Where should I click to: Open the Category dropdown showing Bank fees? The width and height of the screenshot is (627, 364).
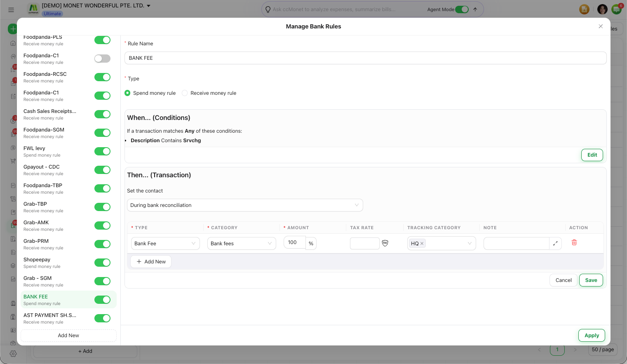point(242,244)
